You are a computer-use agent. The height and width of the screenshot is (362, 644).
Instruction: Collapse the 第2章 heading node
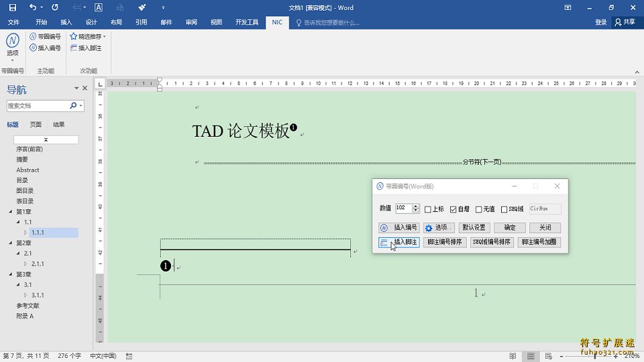tap(11, 243)
